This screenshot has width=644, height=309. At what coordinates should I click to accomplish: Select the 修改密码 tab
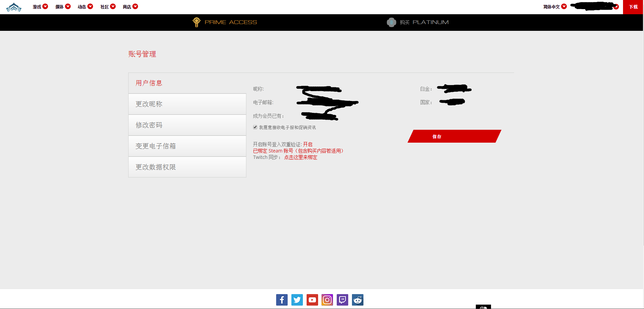click(x=187, y=125)
